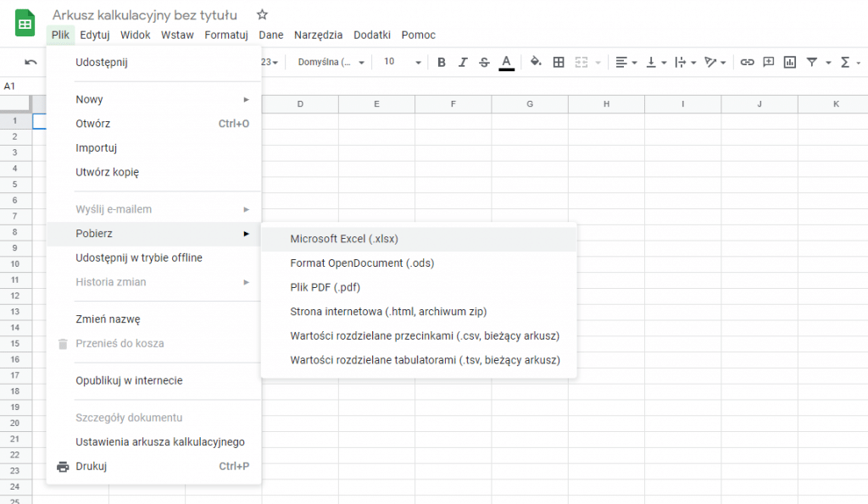Download as Format OpenDocument (.ods)
Screen dimensions: 868x504
tap(419, 263)
